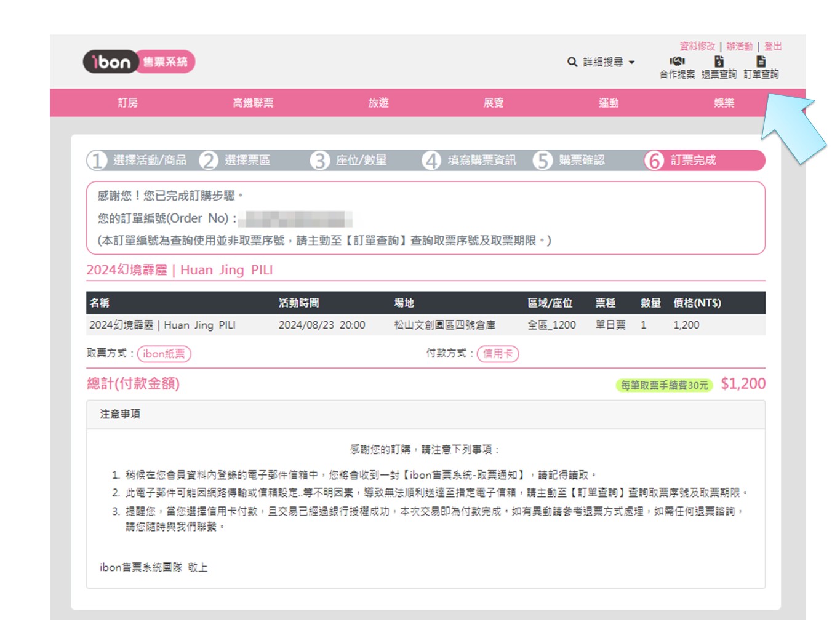Image resolution: width=840 pixels, height=630 pixels.
Task: Open 合作提案 handshake icon
Action: pyautogui.click(x=677, y=62)
